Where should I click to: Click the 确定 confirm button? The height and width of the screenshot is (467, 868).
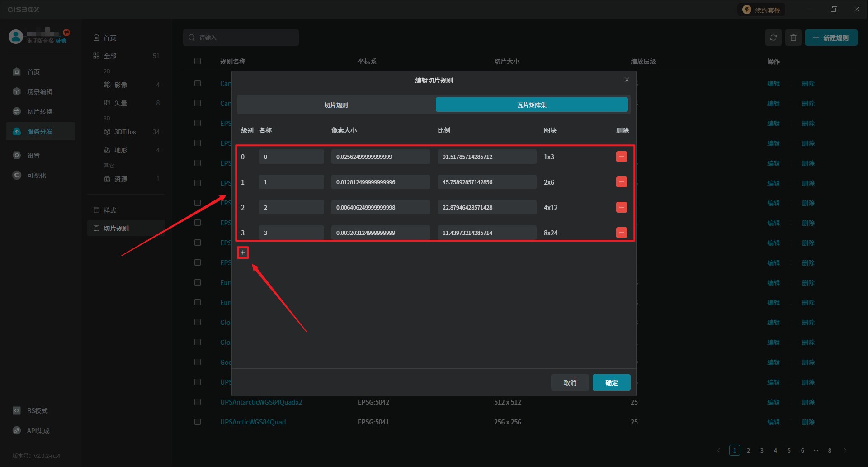click(611, 382)
